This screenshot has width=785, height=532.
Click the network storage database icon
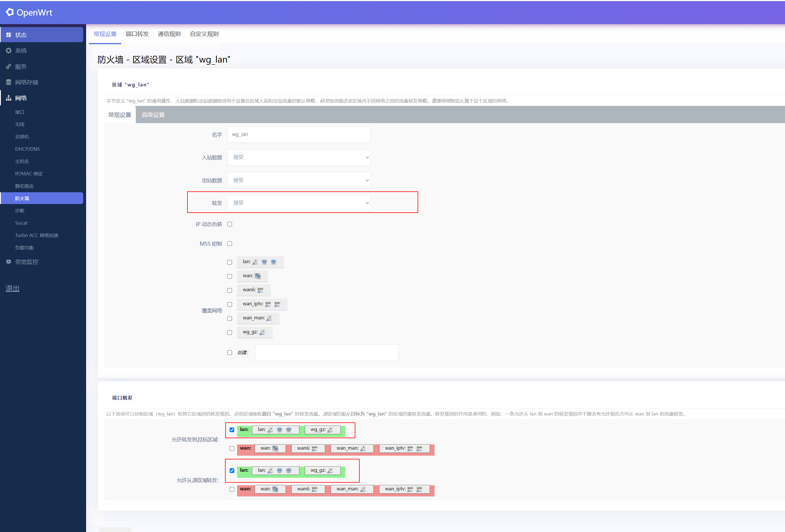[9, 82]
